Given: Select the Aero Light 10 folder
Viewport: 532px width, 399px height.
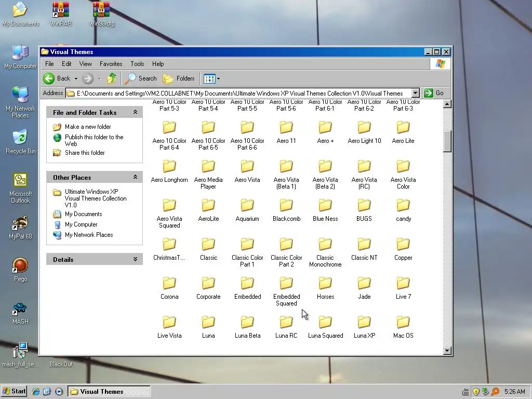Looking at the screenshot, I should pyautogui.click(x=364, y=132).
